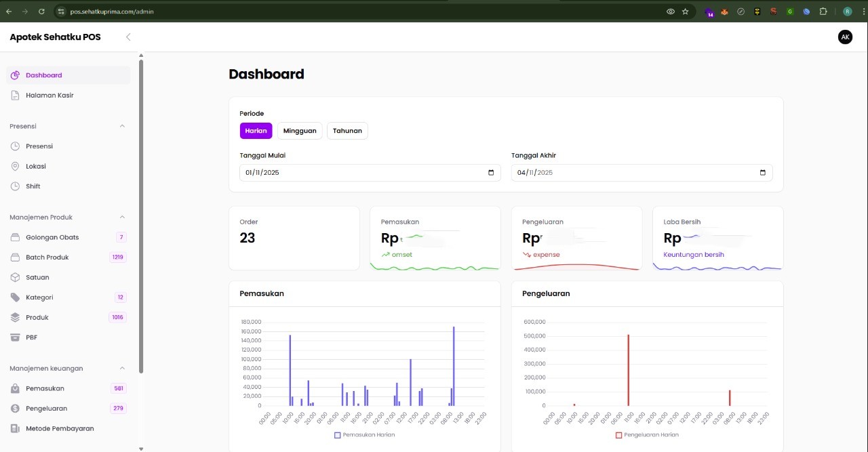The width and height of the screenshot is (868, 452).
Task: Select the Mingguan period option
Action: [300, 131]
